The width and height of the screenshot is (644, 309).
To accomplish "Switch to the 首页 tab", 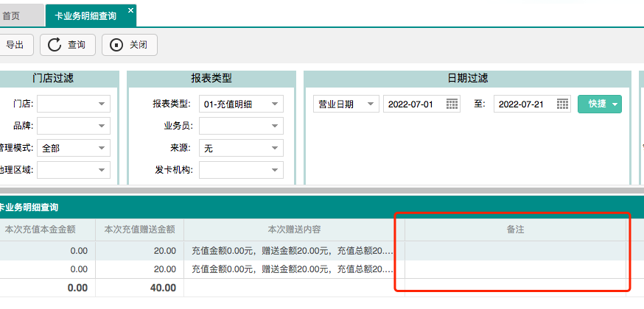I will click(12, 15).
